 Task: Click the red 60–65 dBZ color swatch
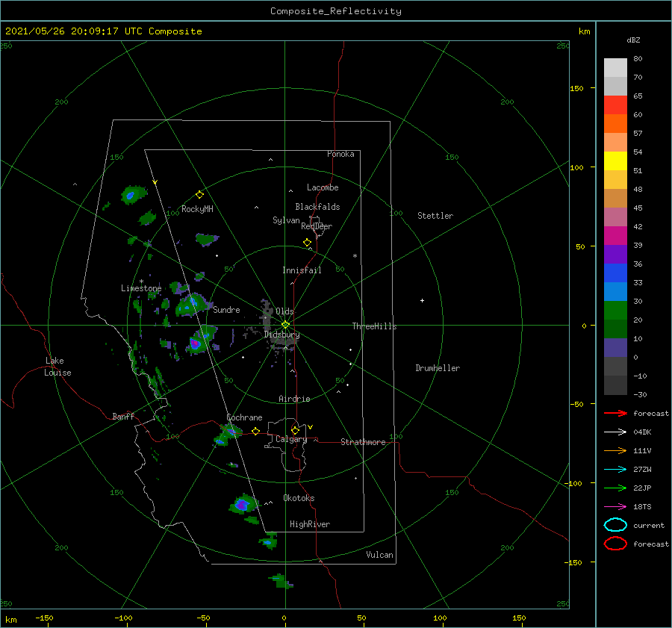tap(615, 105)
